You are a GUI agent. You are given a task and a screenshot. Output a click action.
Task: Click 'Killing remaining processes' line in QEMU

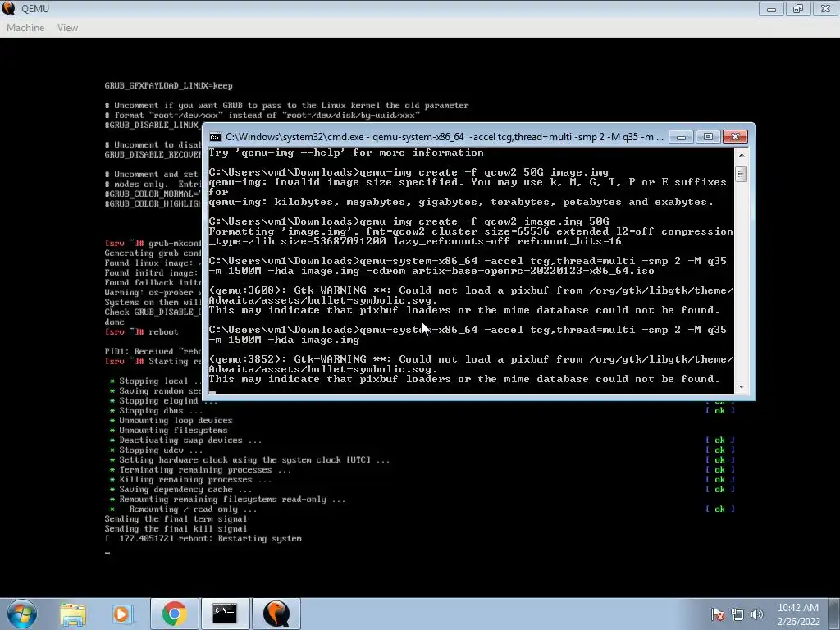tap(190, 479)
